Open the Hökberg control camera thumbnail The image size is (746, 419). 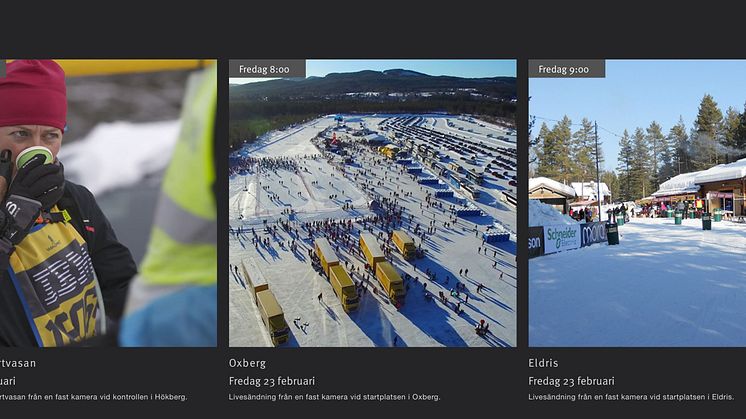tap(108, 203)
